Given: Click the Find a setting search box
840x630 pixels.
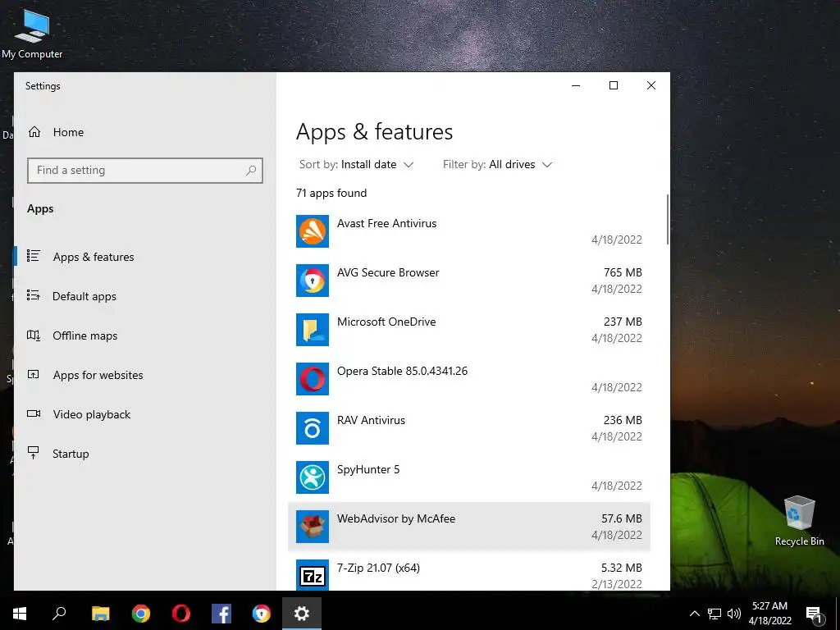Looking at the screenshot, I should [x=144, y=171].
